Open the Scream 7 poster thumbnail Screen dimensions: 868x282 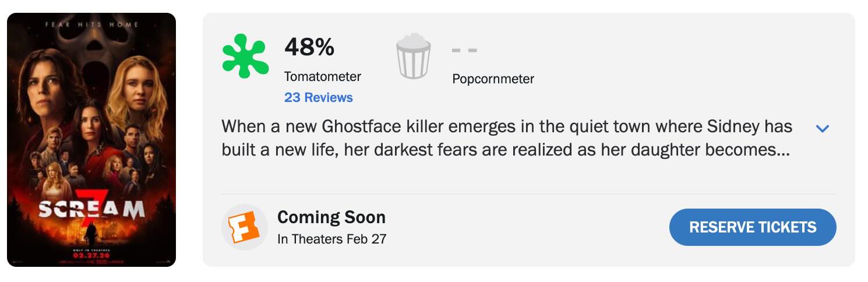click(x=91, y=140)
